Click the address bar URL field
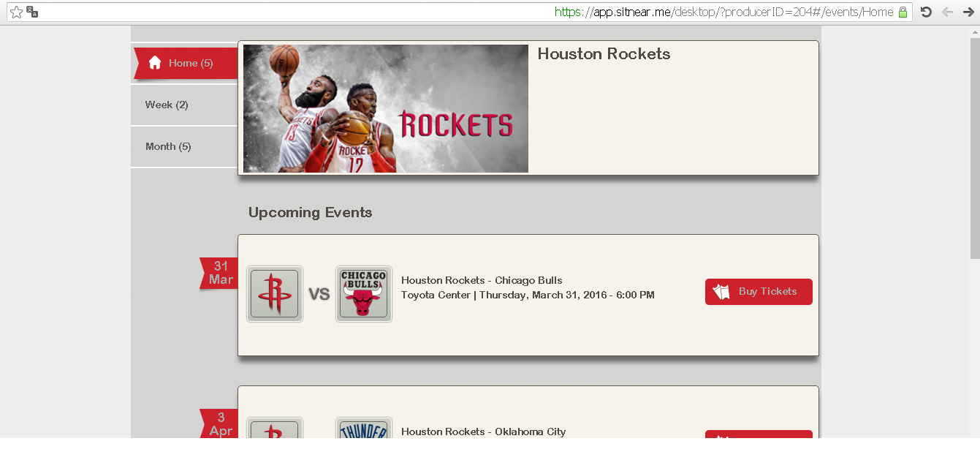This screenshot has width=980, height=452. coord(459,12)
